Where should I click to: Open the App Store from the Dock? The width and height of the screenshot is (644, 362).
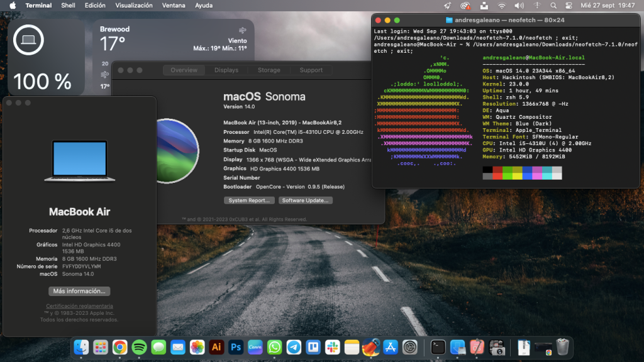[391, 347]
